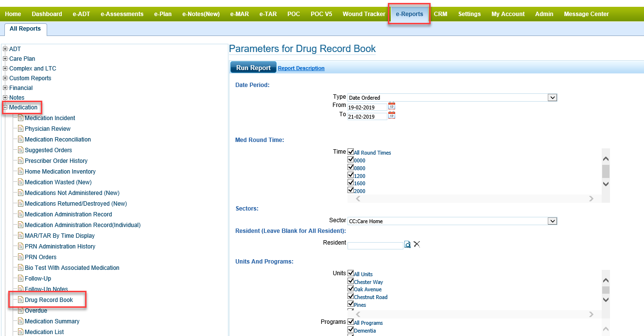The image size is (644, 336).
Task: Click report icon beside Medication Administration Record
Action: [20, 214]
